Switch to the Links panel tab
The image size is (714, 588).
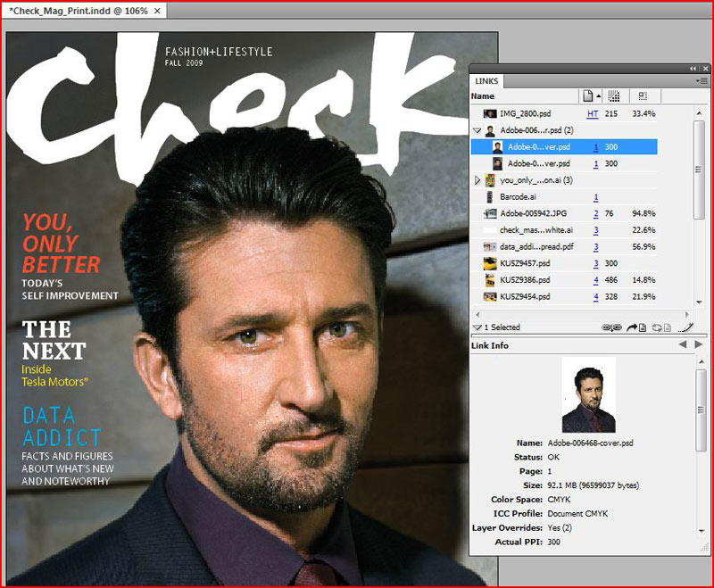pos(486,81)
